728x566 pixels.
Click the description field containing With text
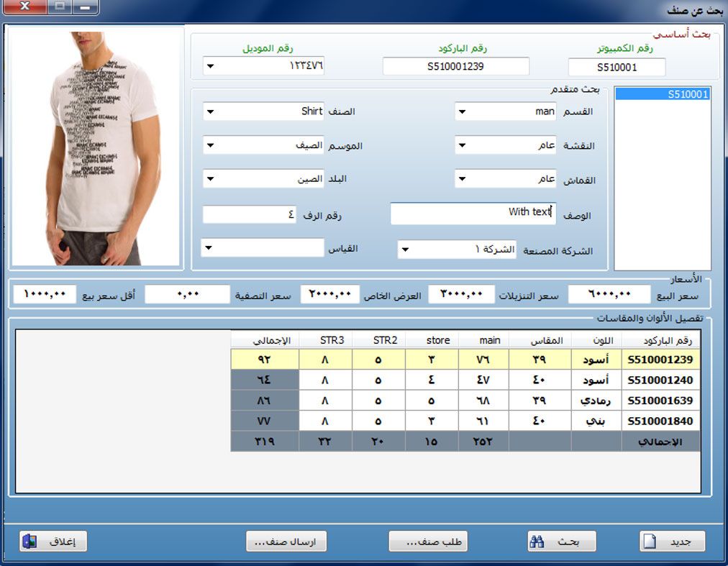click(471, 213)
